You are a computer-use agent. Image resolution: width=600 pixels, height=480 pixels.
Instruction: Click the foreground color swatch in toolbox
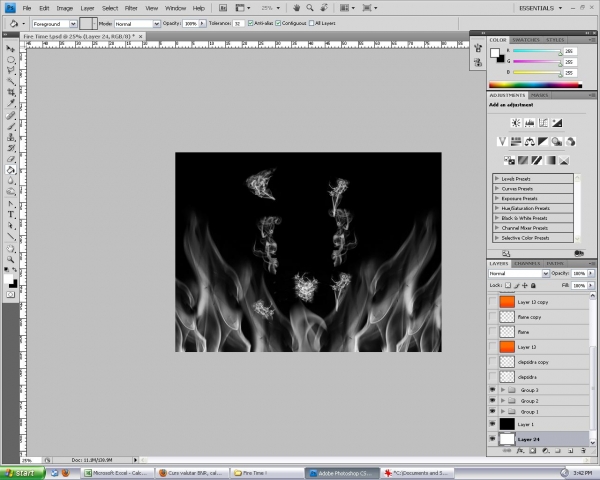[8, 279]
